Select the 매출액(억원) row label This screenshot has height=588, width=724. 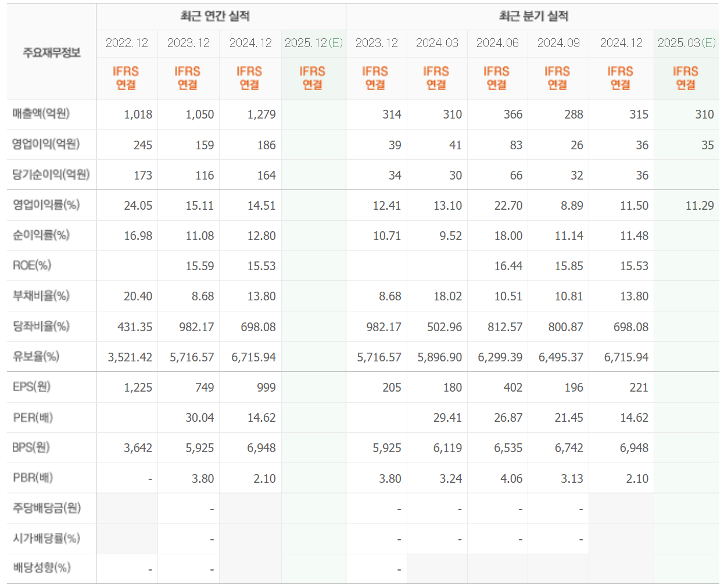tap(41, 114)
